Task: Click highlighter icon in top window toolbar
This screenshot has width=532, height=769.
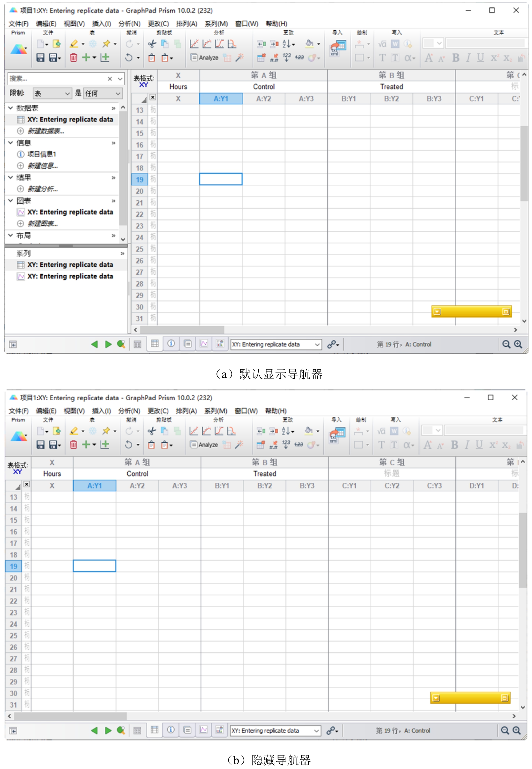Action: pos(74,44)
